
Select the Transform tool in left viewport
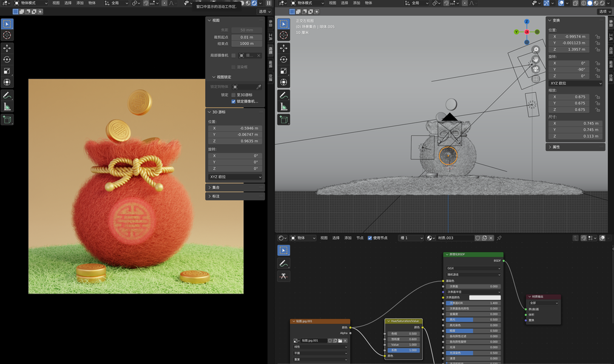[x=7, y=82]
